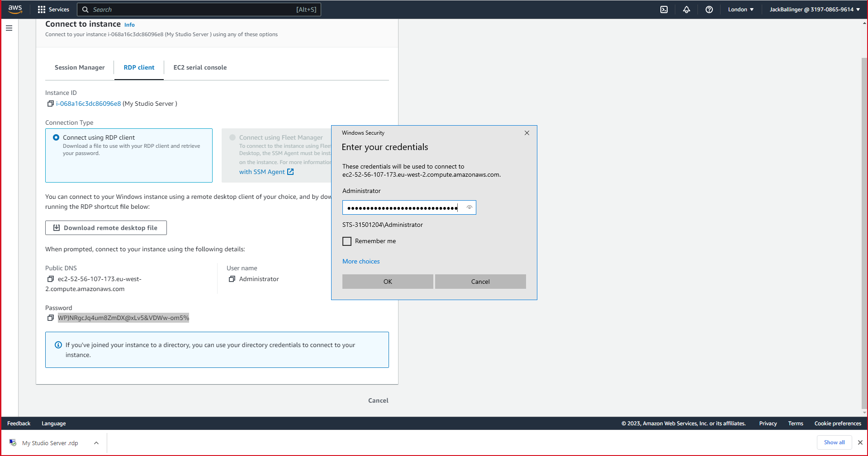
Task: Open the AWS home logo
Action: click(15, 9)
